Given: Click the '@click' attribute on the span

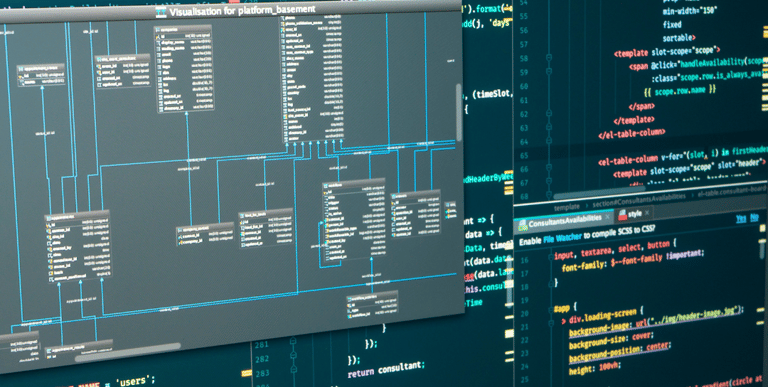Looking at the screenshot, I should [663, 65].
